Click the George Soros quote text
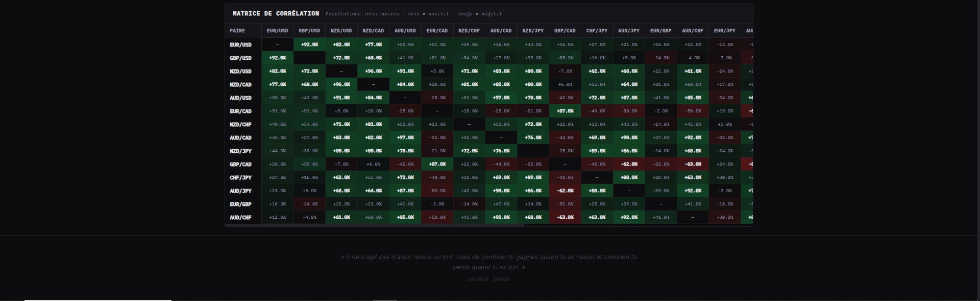The image size is (980, 301). point(488,262)
